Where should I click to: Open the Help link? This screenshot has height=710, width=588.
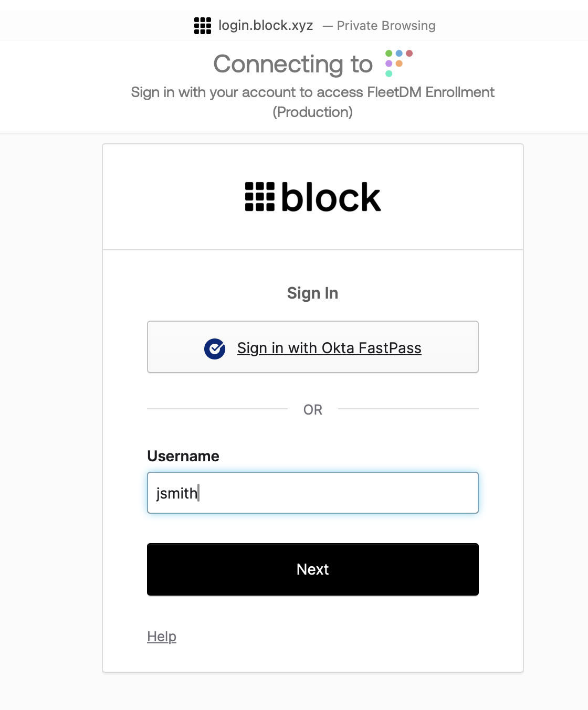162,637
